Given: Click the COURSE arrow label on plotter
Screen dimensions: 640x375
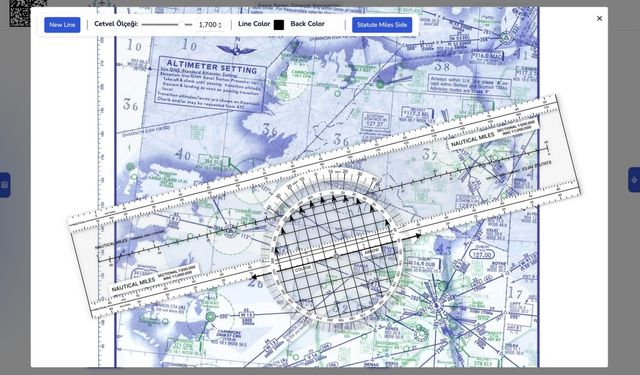Looking at the screenshot, I should [x=303, y=268].
